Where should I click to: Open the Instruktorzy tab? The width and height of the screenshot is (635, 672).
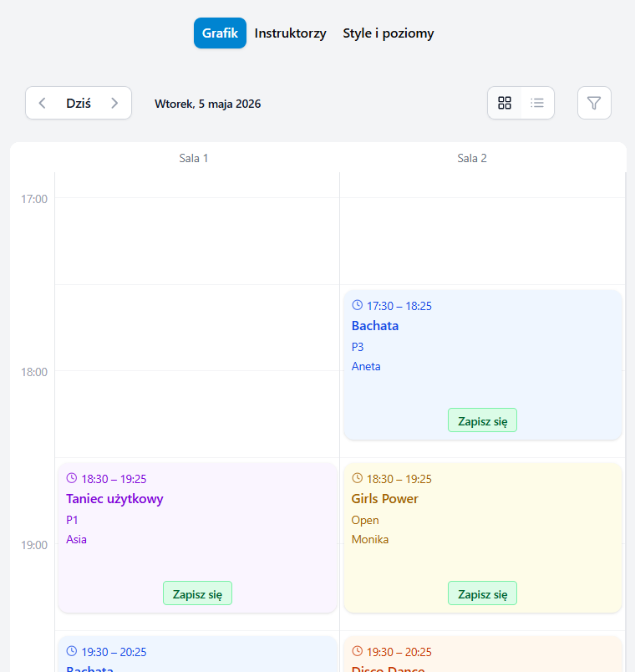coord(290,33)
